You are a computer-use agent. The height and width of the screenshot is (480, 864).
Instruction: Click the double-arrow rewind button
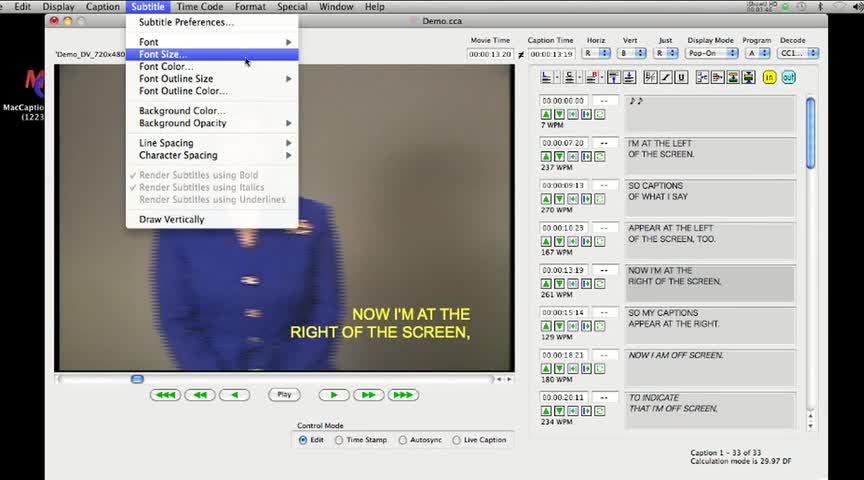(200, 395)
